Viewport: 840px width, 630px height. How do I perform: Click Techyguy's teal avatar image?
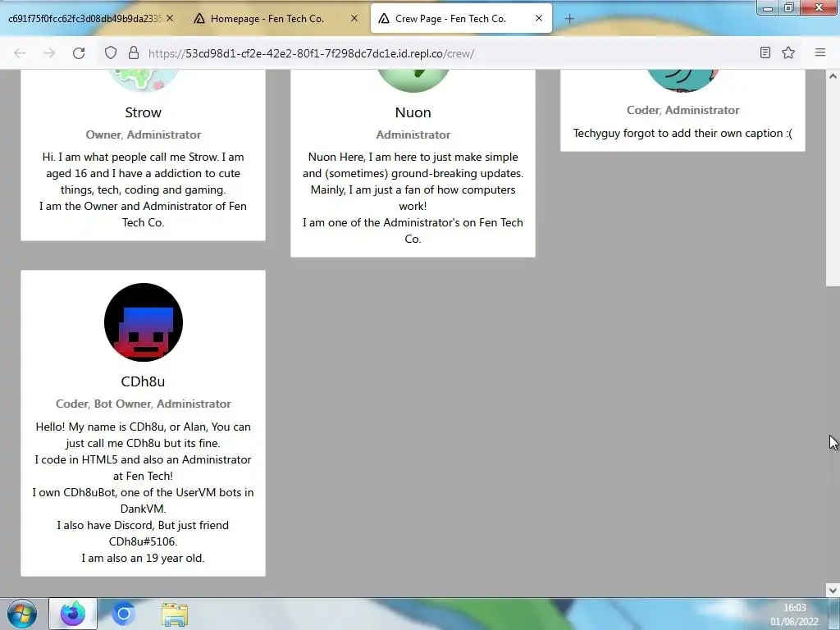pos(682,81)
